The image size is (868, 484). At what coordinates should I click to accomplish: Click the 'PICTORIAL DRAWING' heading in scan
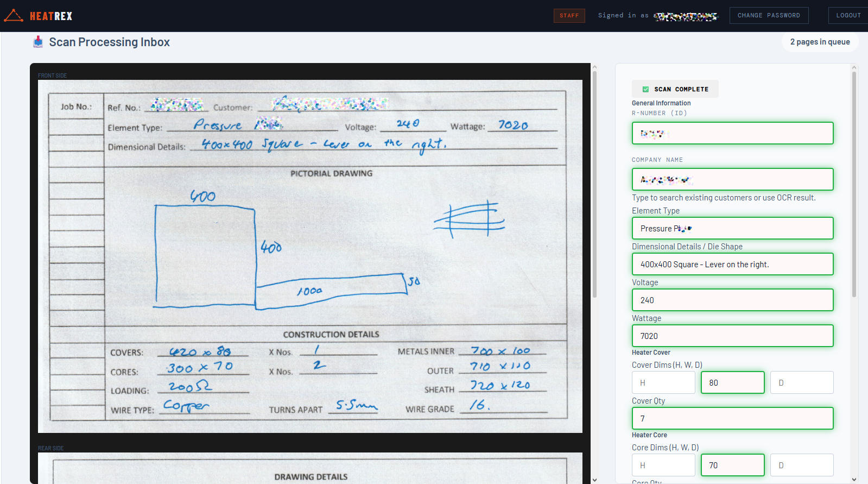pyautogui.click(x=331, y=173)
